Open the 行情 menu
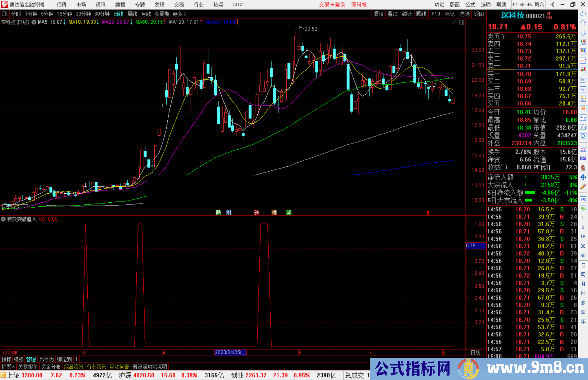 pyautogui.click(x=61, y=5)
